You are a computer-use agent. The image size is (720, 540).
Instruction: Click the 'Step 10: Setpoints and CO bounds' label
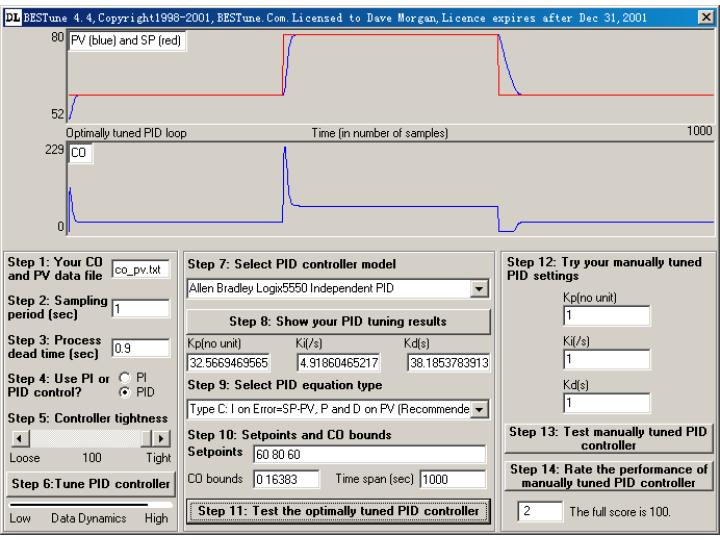289,434
